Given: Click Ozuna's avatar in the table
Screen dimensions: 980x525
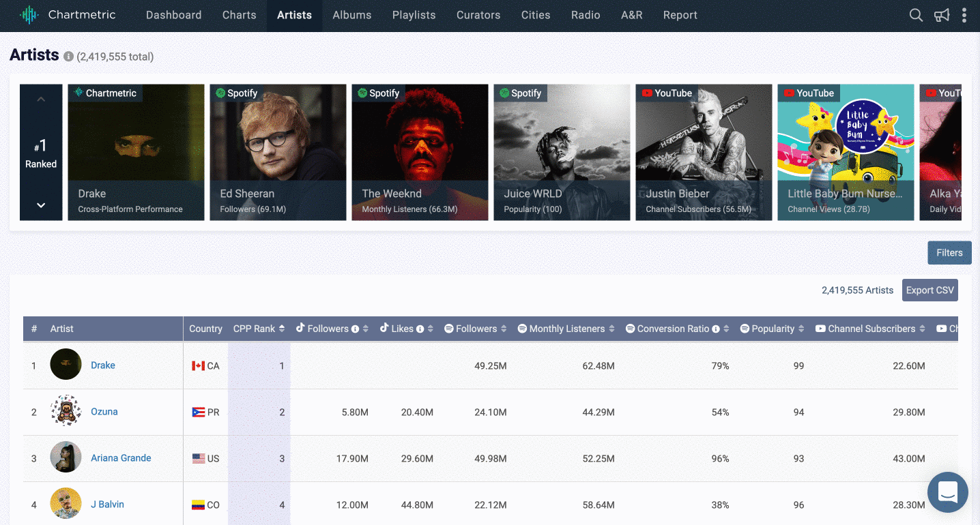Looking at the screenshot, I should pyautogui.click(x=66, y=411).
